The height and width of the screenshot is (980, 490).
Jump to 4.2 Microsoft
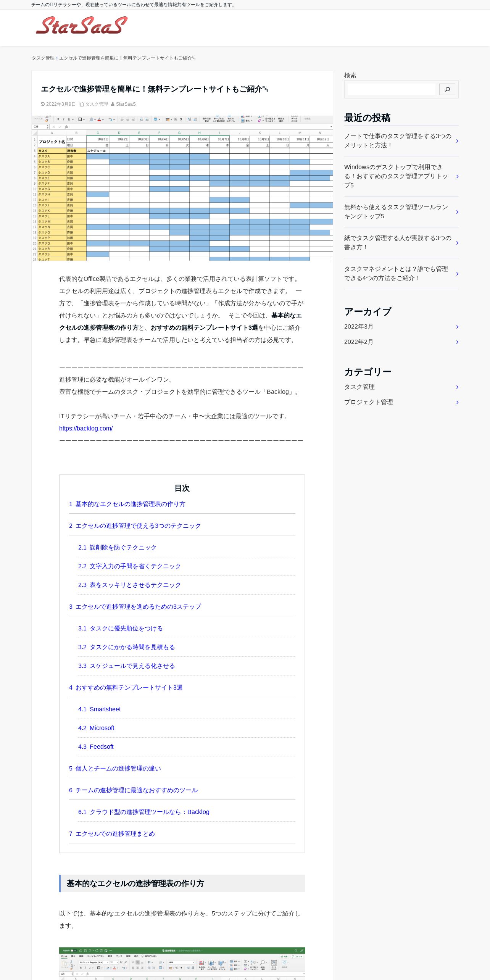click(x=96, y=728)
